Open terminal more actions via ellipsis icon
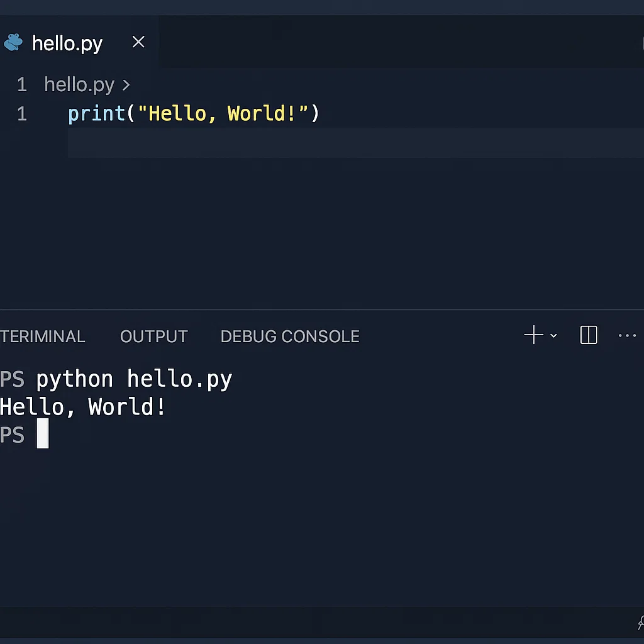 tap(627, 335)
